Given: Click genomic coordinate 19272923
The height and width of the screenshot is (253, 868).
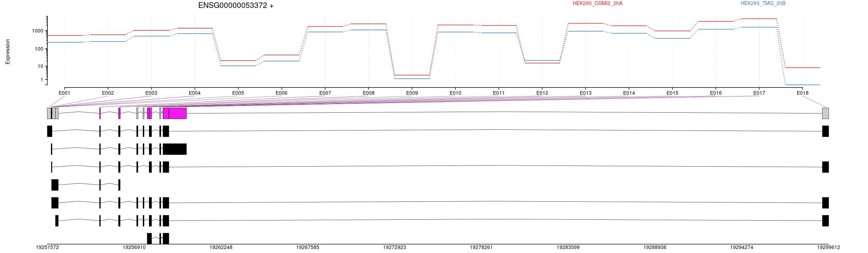Looking at the screenshot, I should coord(395,248).
